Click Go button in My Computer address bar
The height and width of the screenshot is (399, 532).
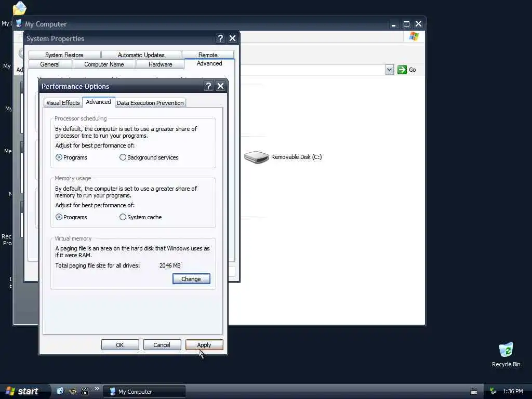[x=406, y=70]
